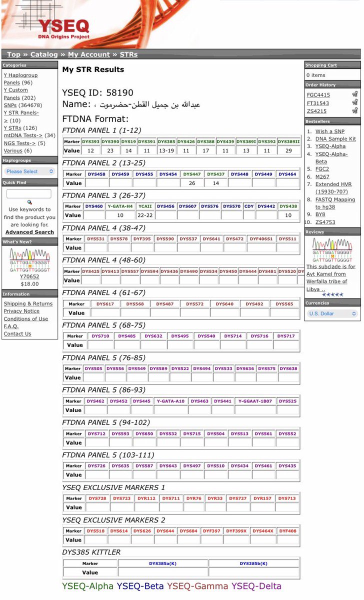364x600 pixels.
Task: Open the ZS4753 bestseller link
Action: [325, 222]
